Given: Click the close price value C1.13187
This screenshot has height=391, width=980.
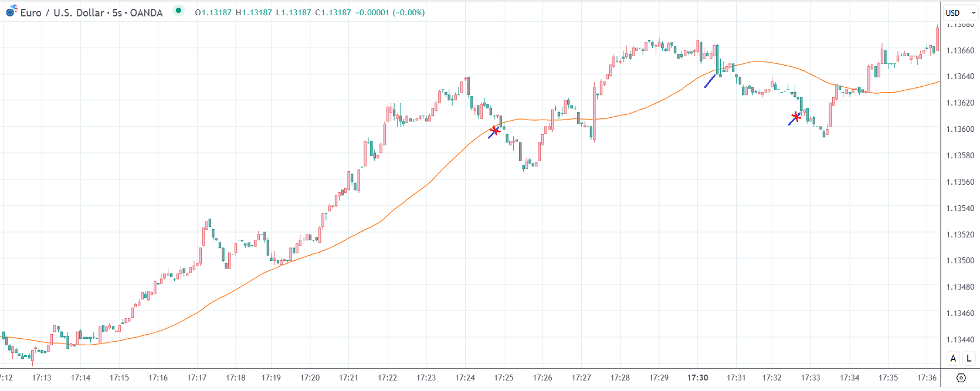Looking at the screenshot, I should click(333, 12).
